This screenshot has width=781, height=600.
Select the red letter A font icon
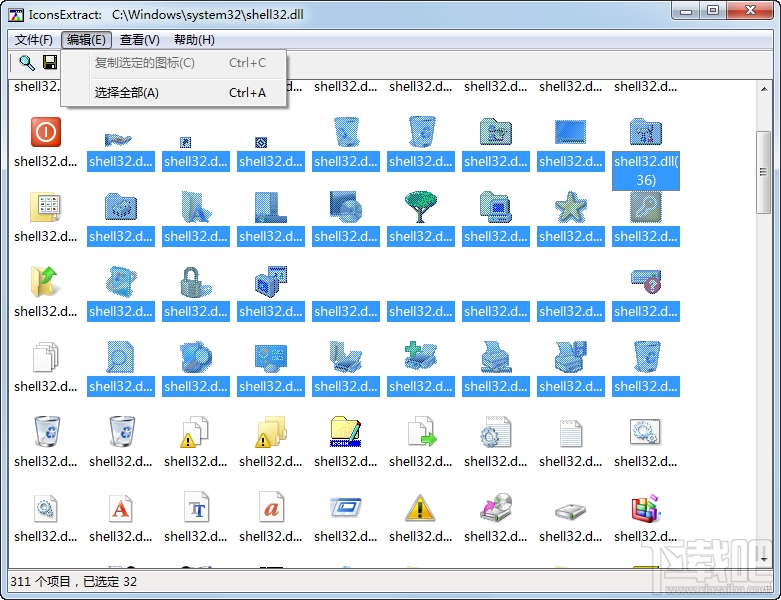[120, 508]
